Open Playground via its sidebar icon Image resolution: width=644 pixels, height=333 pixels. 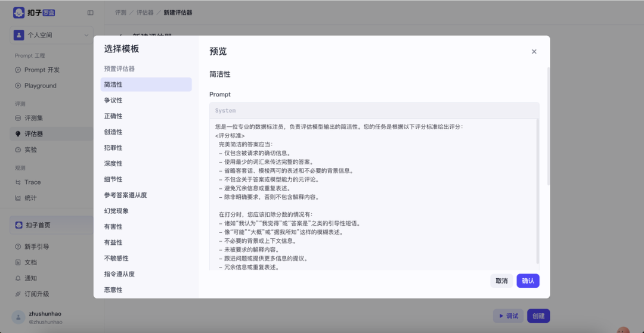pos(18,86)
